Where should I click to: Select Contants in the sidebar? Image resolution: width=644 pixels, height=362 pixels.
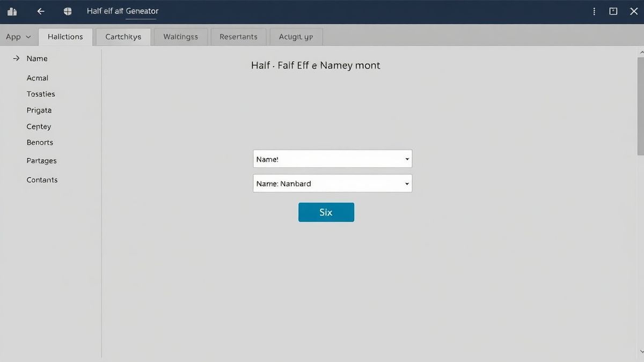42,180
